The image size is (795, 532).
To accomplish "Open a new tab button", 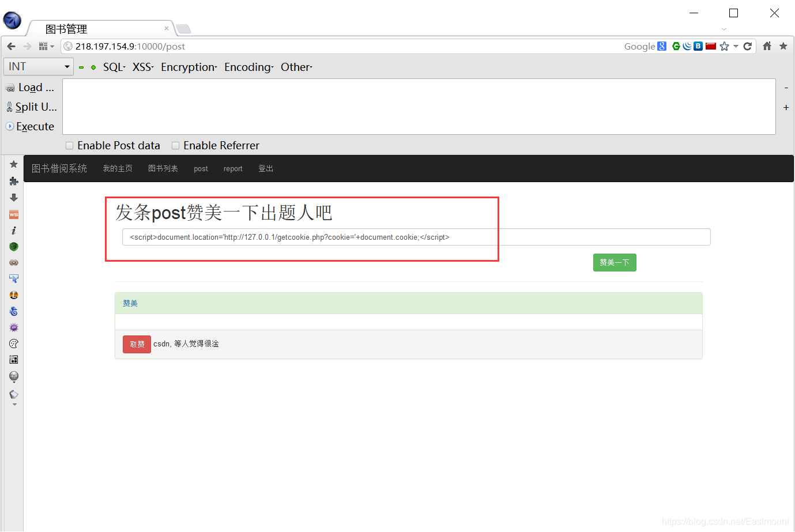I will (x=183, y=29).
